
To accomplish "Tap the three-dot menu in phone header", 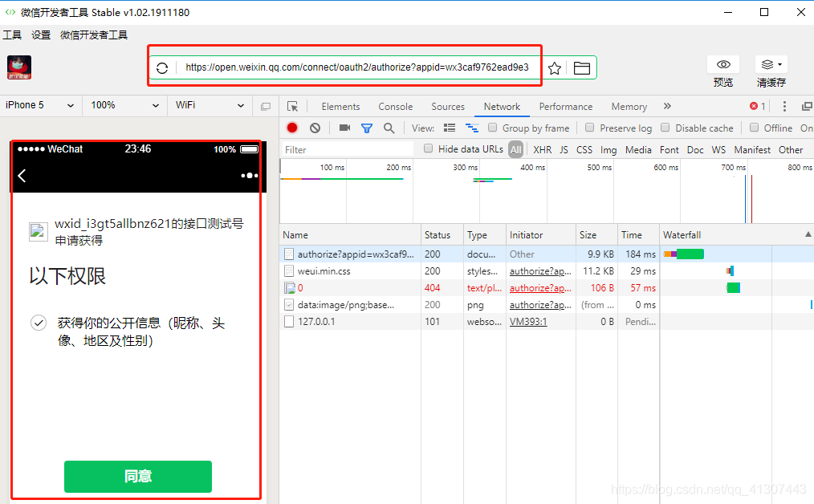I will click(x=250, y=176).
